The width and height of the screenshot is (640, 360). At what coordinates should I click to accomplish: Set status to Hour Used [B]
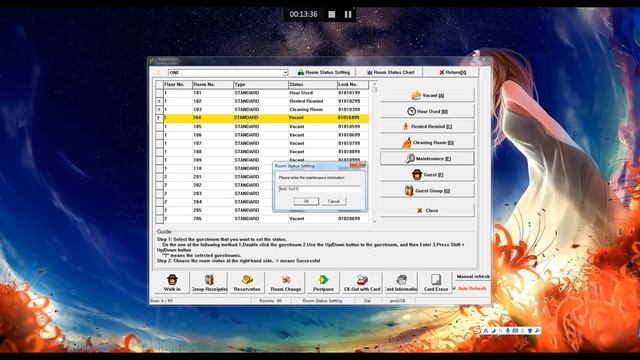pyautogui.click(x=427, y=111)
